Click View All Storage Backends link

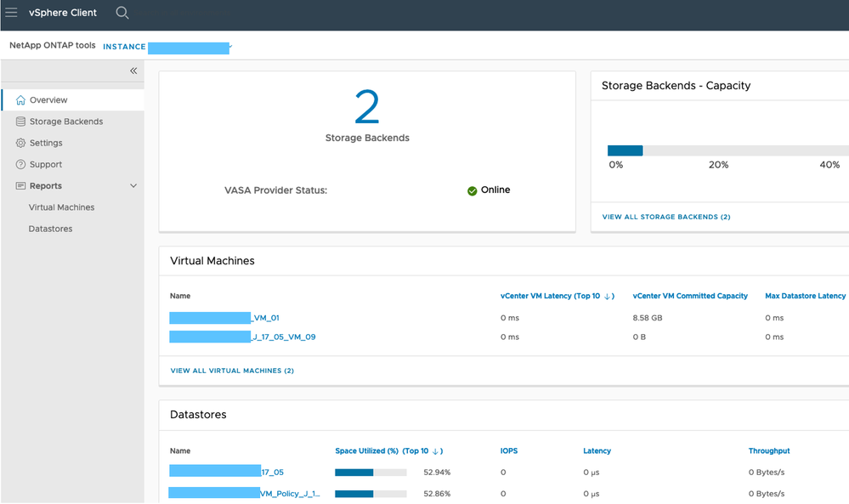666,218
